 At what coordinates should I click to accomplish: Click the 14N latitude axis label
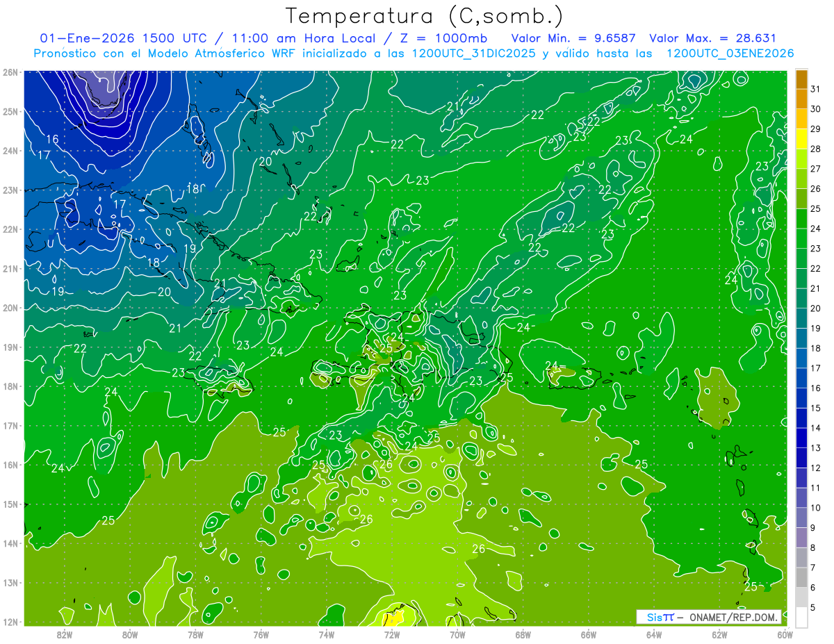tap(10, 543)
